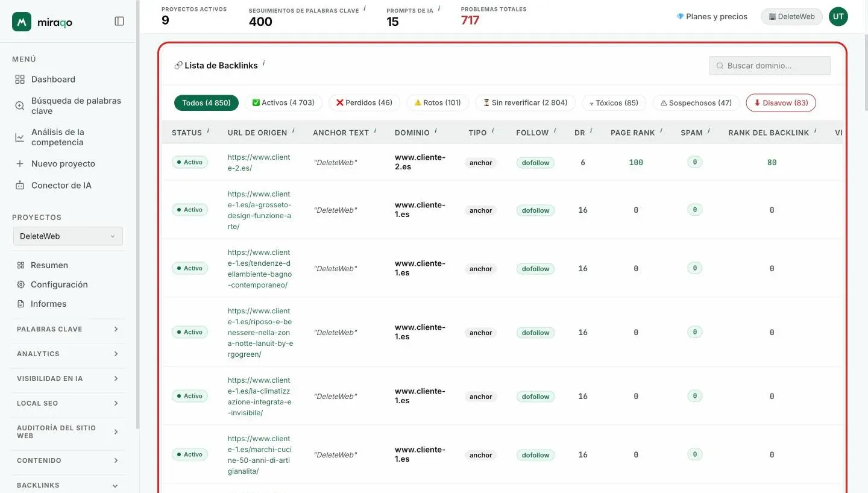
Task: Expand the PALABRAS CLAVE section
Action: point(69,329)
